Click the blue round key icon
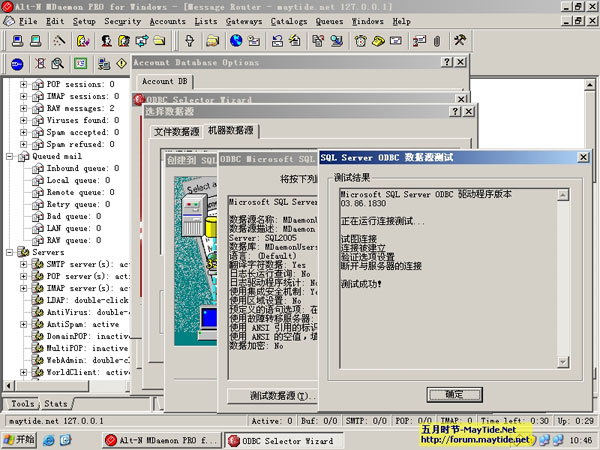The width and height of the screenshot is (600, 450). 17,63
